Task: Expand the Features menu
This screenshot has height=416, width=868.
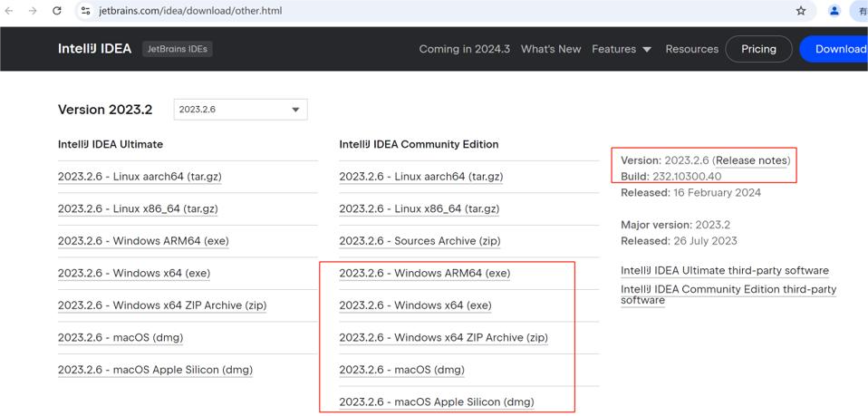Action: 622,49
